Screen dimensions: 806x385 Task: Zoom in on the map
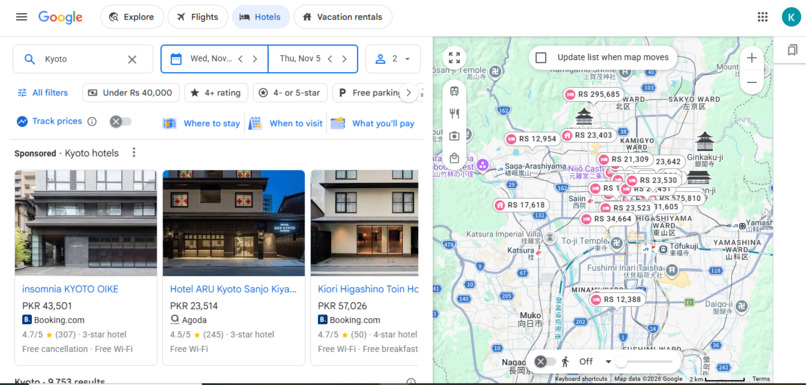coord(752,58)
